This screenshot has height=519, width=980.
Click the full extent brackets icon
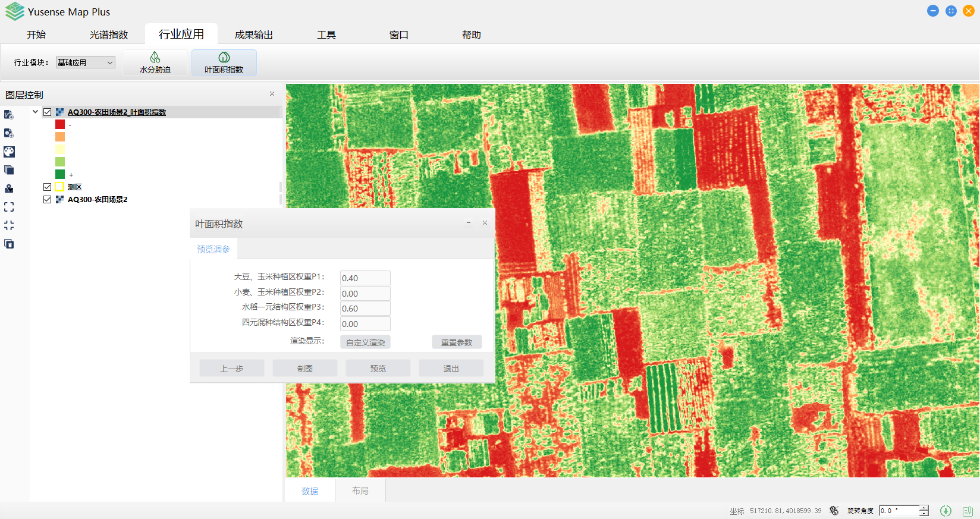9,207
